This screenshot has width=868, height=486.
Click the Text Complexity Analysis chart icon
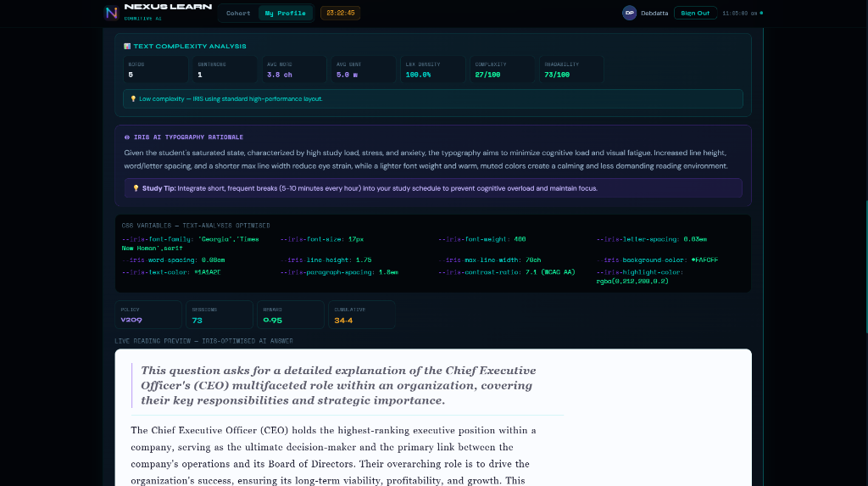coord(127,47)
